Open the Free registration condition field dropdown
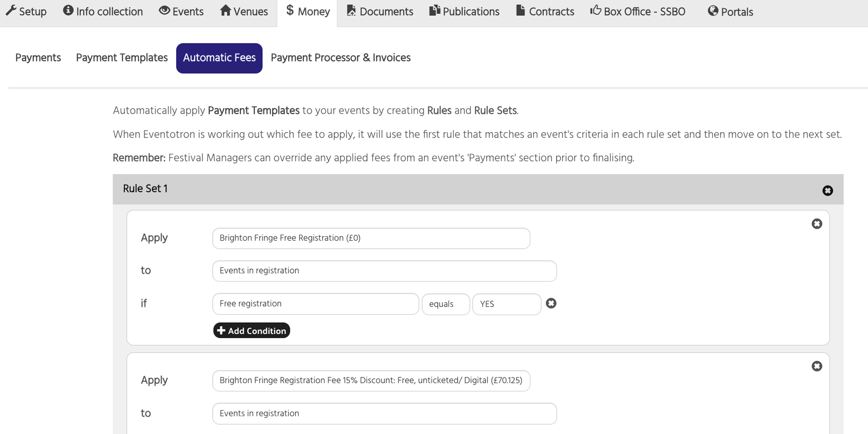The image size is (868, 434). 316,304
